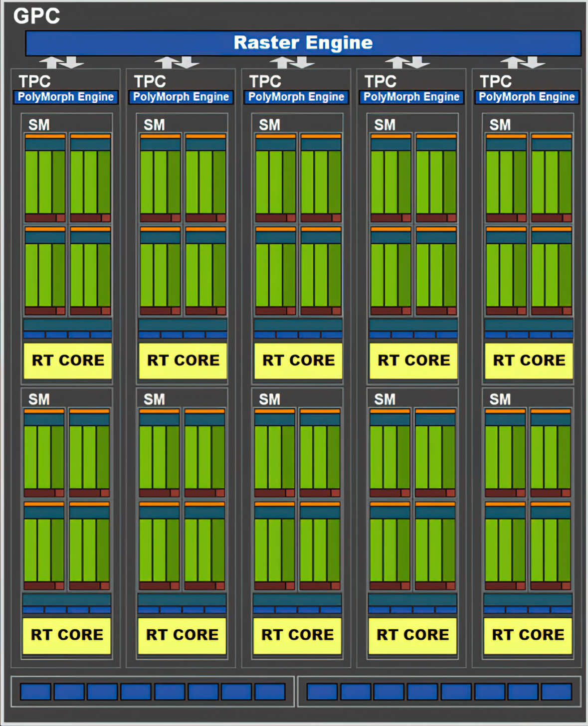The width and height of the screenshot is (588, 726).
Task: Click the up arrow above the leftmost TPC
Action: tap(51, 62)
